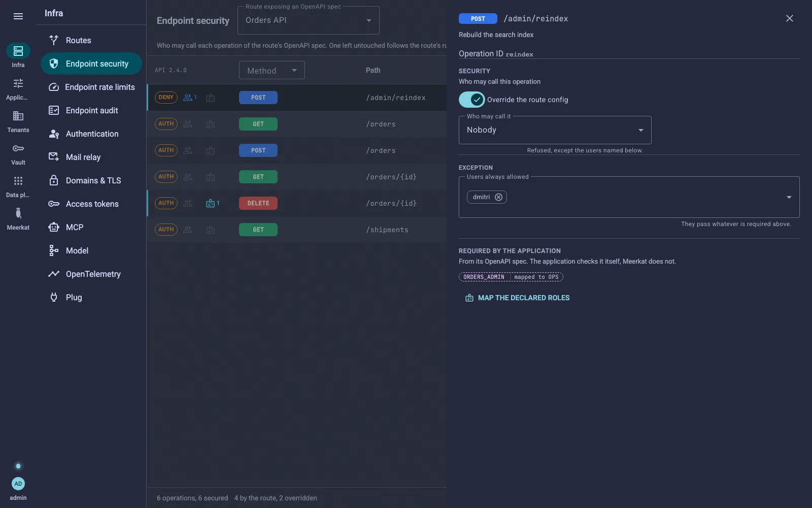Open Mail relay menu item
The image size is (812, 508).
(x=91, y=157)
